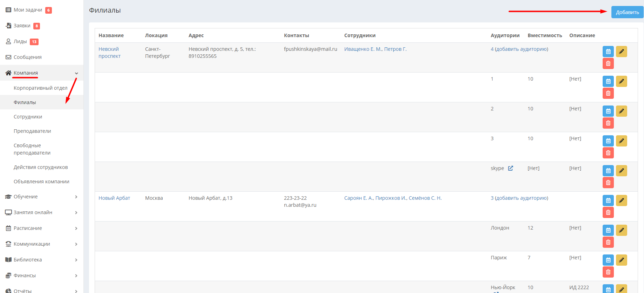
Task: Select the email n.arbat@ya.ru
Action: [x=300, y=205]
